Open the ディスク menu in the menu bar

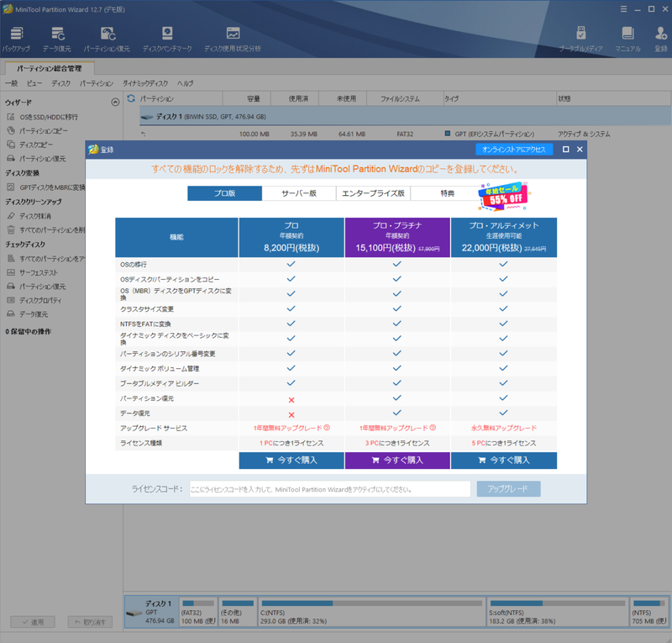pyautogui.click(x=60, y=83)
